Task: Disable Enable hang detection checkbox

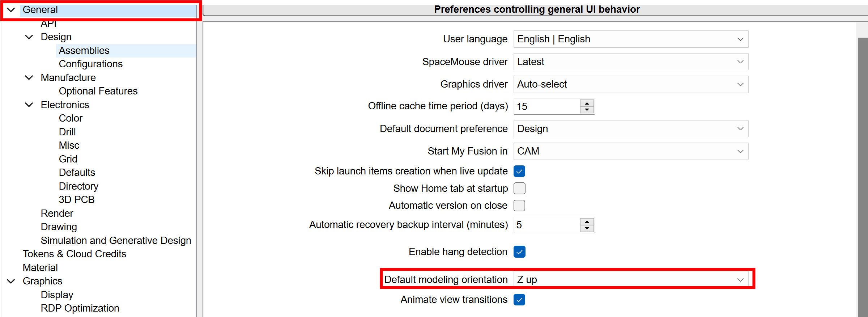Action: point(519,252)
